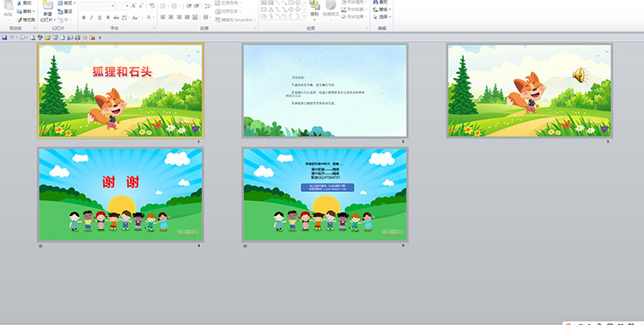Screen dimensions: 644x325
Task: Click Save in the quick access toolbar
Action: pos(4,38)
